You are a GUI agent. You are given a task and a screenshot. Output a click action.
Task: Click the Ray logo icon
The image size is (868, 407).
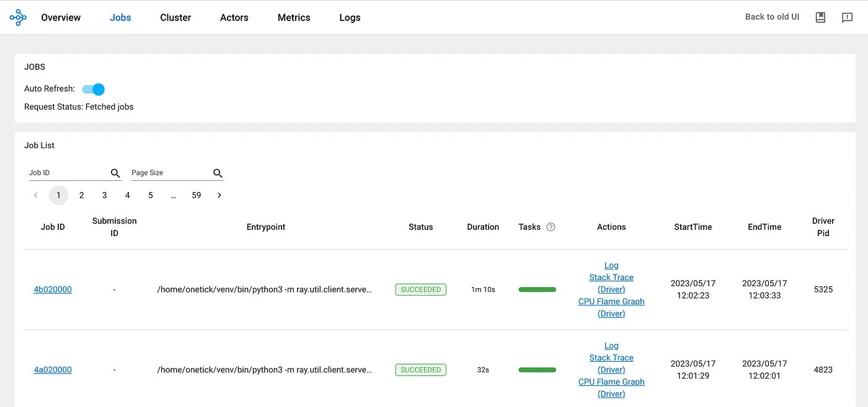(18, 17)
